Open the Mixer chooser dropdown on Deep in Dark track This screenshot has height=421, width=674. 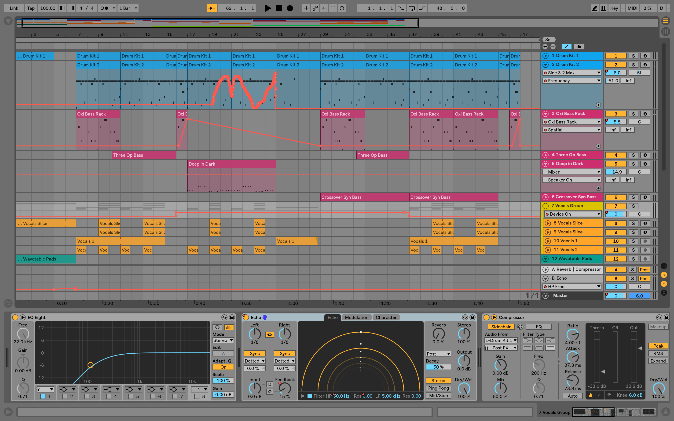572,172
